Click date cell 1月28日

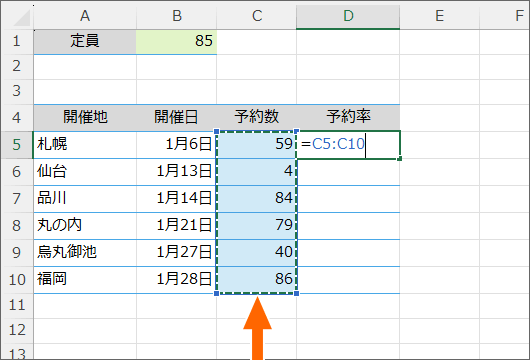176,280
